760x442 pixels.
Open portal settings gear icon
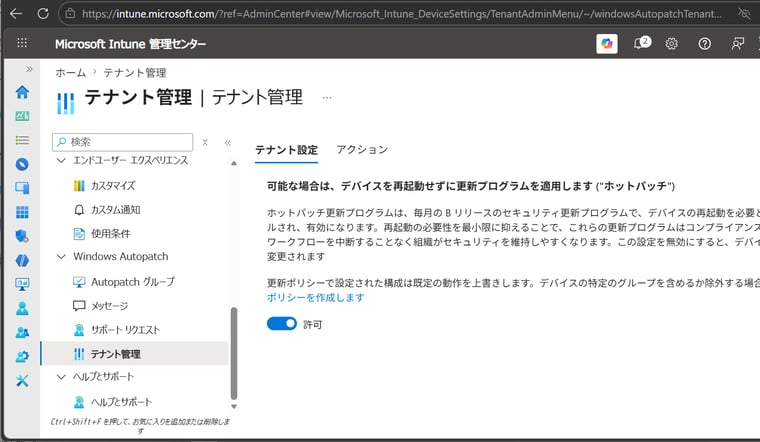coord(671,44)
